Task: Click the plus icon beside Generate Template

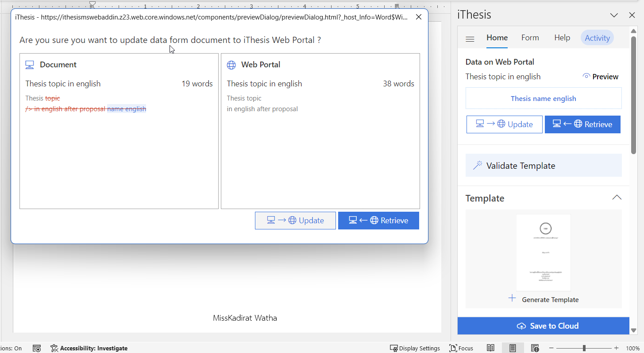Action: [512, 298]
